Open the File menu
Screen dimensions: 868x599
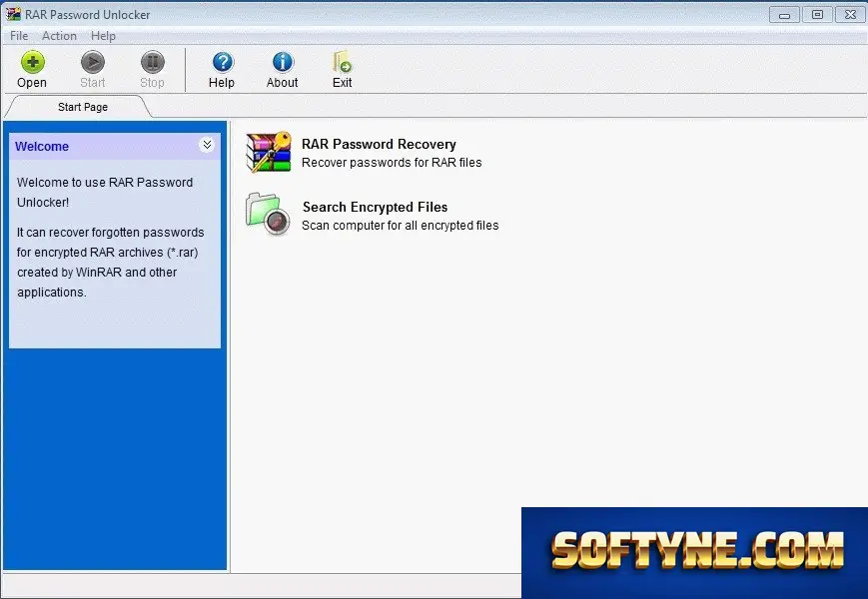[19, 36]
